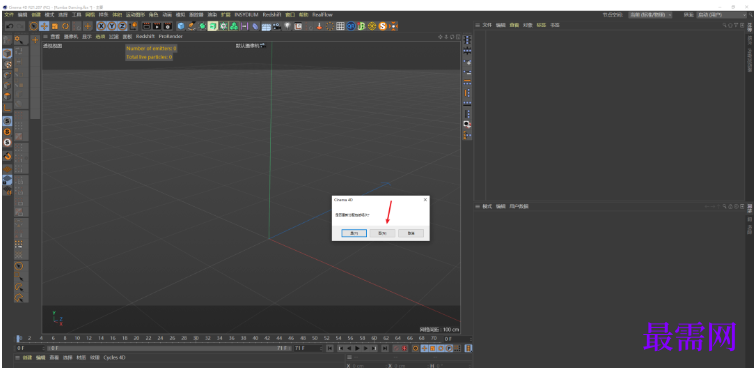Click the key selection icon in the timeline
Image resolution: width=755 pixels, height=368 pixels.
[416, 348]
